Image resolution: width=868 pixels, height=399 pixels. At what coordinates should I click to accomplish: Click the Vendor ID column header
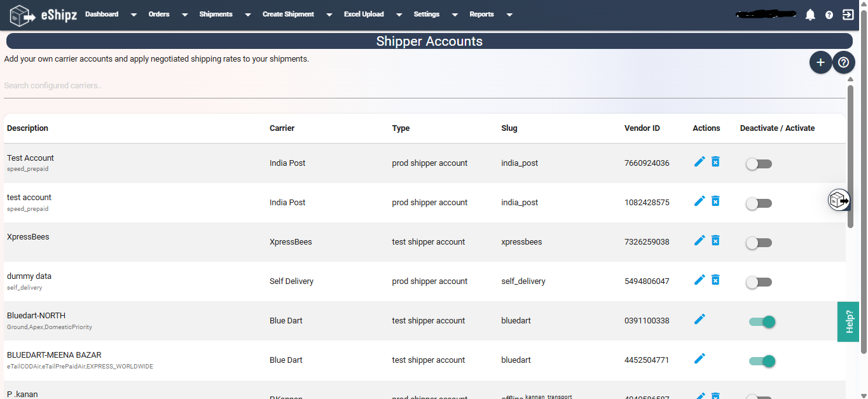(642, 128)
